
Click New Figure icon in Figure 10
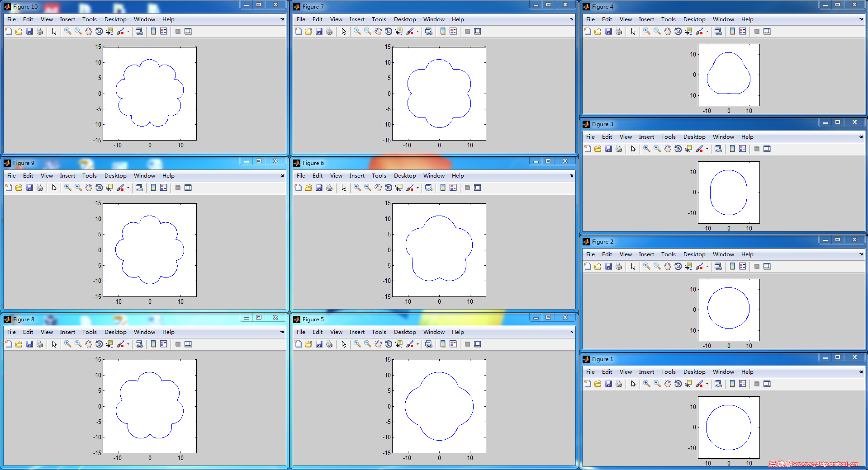click(9, 31)
